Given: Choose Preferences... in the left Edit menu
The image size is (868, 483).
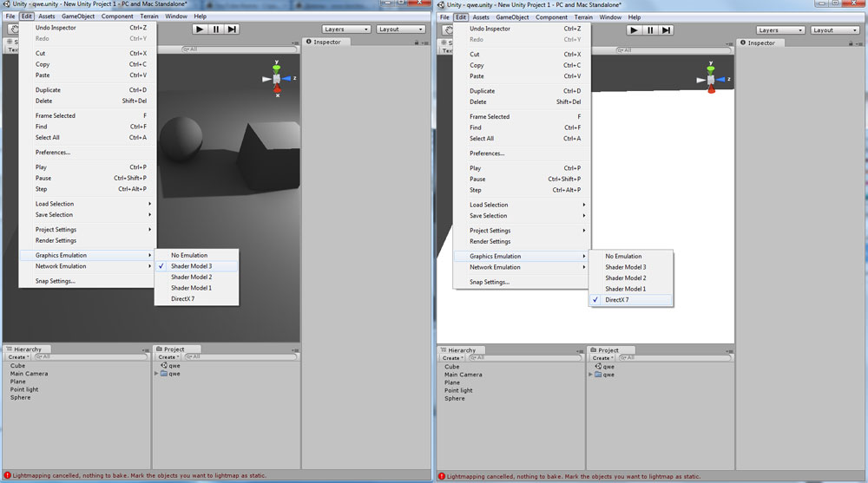Looking at the screenshot, I should point(53,153).
